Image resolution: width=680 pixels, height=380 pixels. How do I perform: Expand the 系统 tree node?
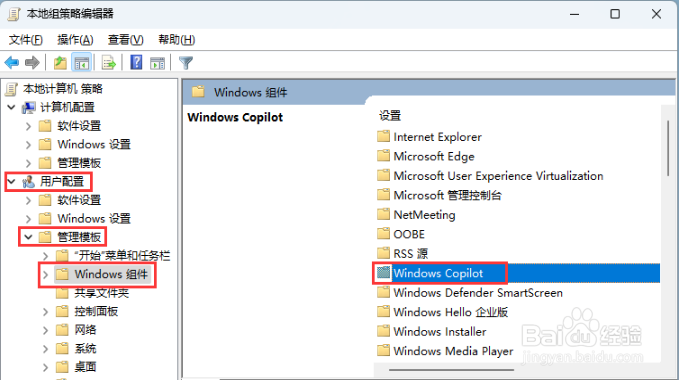46,349
